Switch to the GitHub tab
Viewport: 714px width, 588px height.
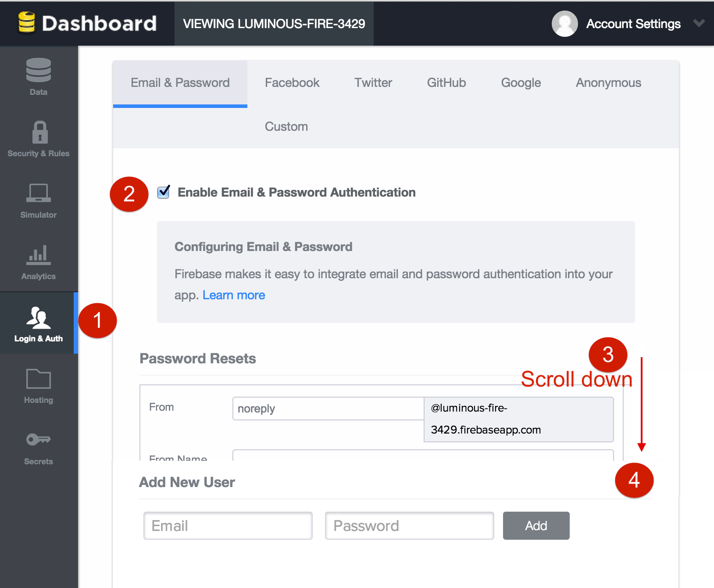pyautogui.click(x=446, y=82)
